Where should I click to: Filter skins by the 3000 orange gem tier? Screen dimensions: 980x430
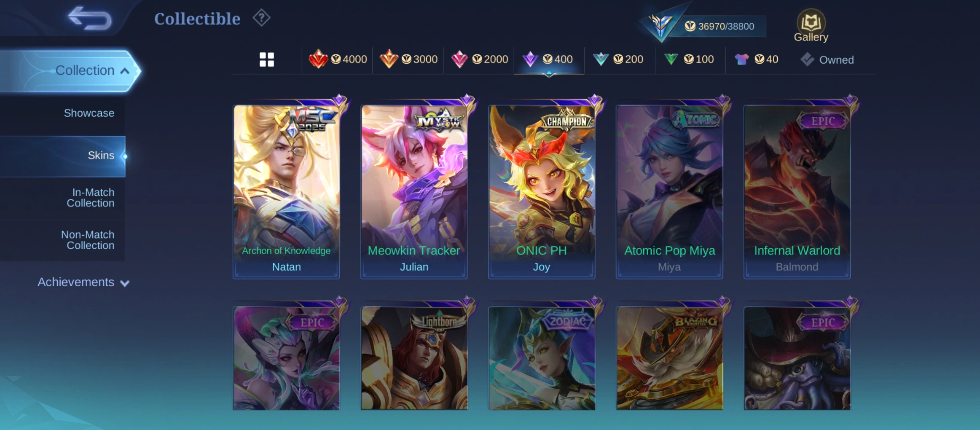(x=408, y=59)
